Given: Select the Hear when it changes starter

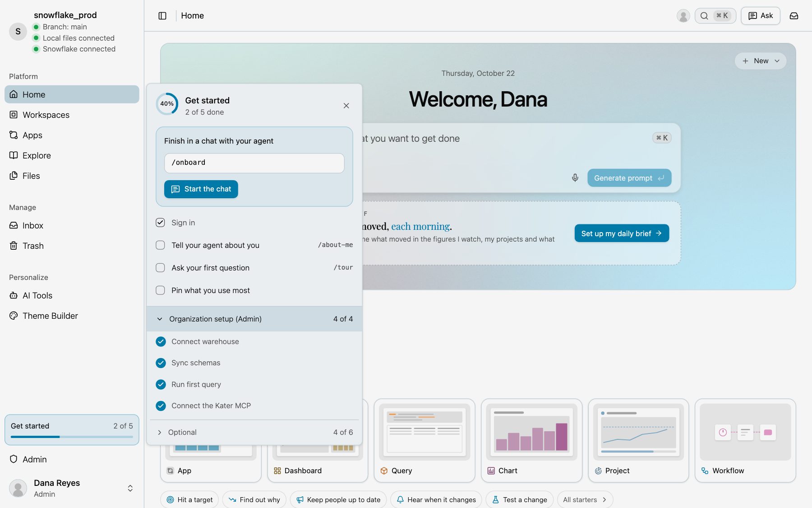Looking at the screenshot, I should 436,499.
